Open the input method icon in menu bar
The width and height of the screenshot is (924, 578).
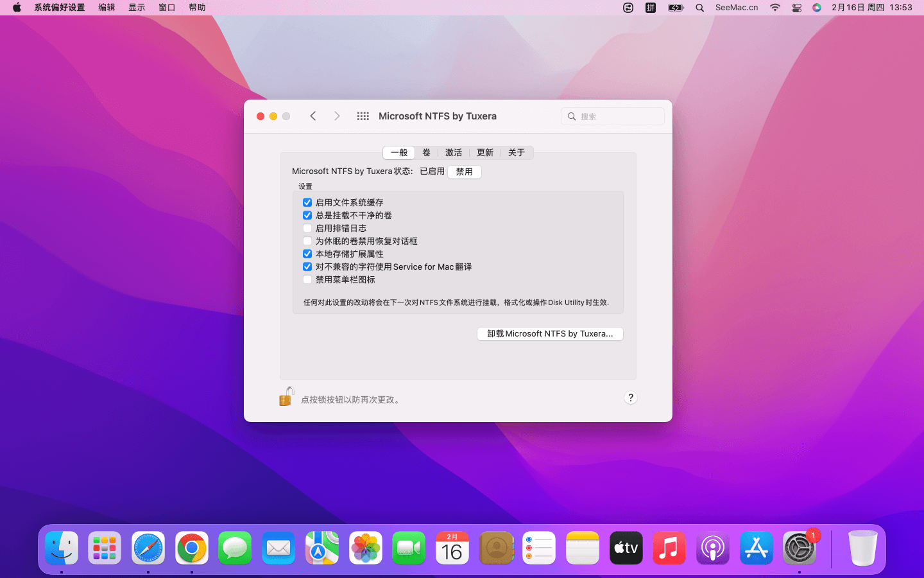coord(651,8)
